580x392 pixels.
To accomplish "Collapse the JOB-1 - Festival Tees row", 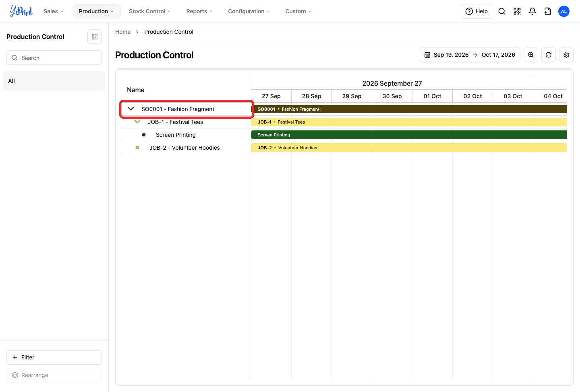I will click(137, 122).
